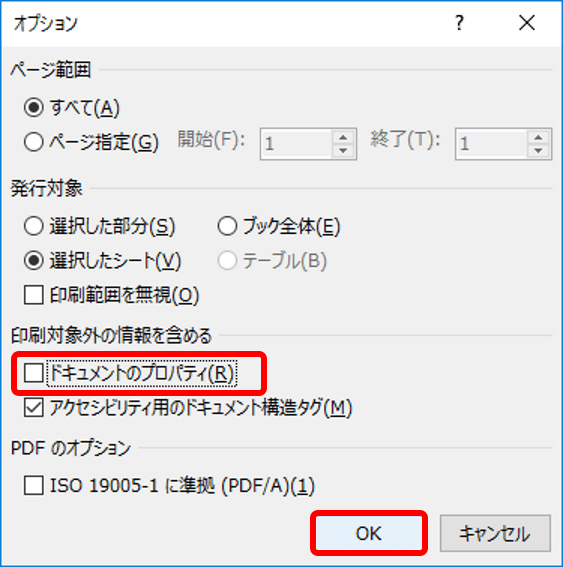Confirm with the OK button

pyautogui.click(x=369, y=533)
